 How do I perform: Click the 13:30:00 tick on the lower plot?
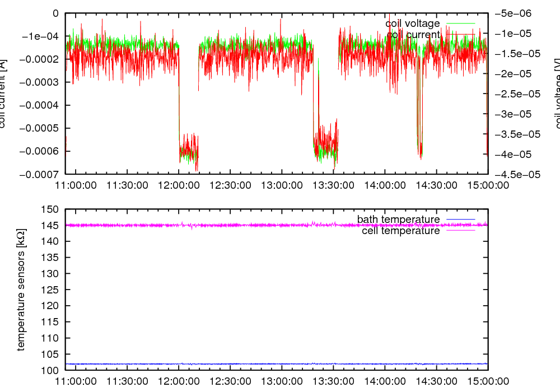pyautogui.click(x=332, y=381)
